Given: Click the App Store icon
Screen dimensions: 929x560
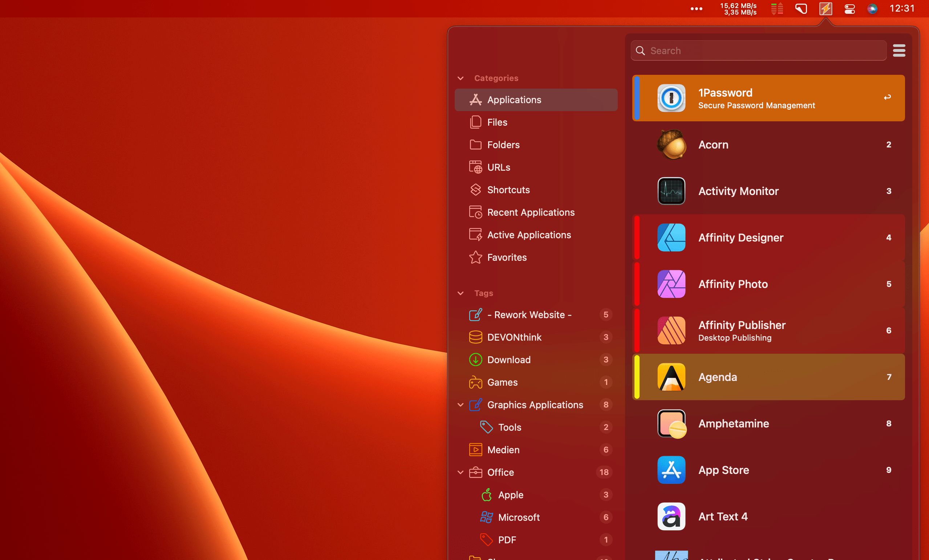Looking at the screenshot, I should [671, 470].
